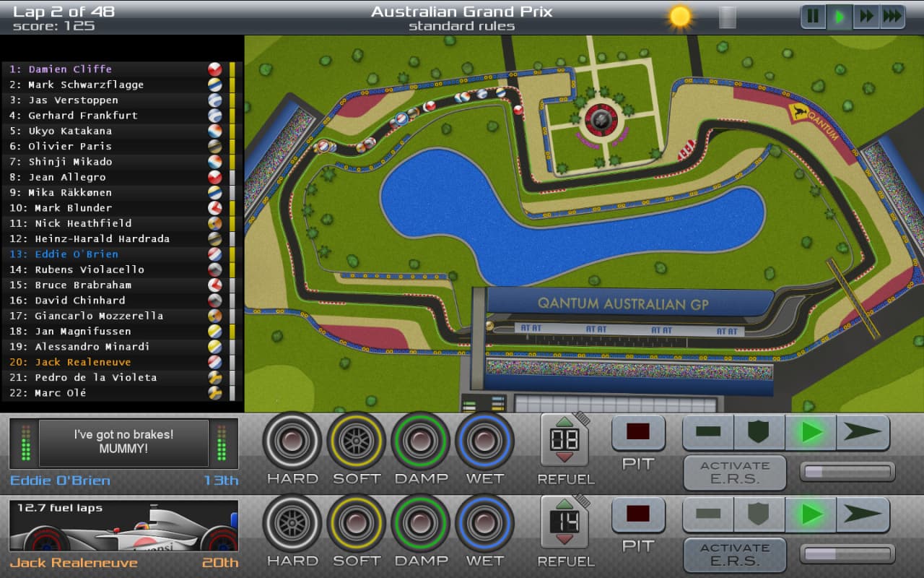Select HARD tyres for Eddie O'Brien
This screenshot has height=578, width=924.
click(292, 441)
